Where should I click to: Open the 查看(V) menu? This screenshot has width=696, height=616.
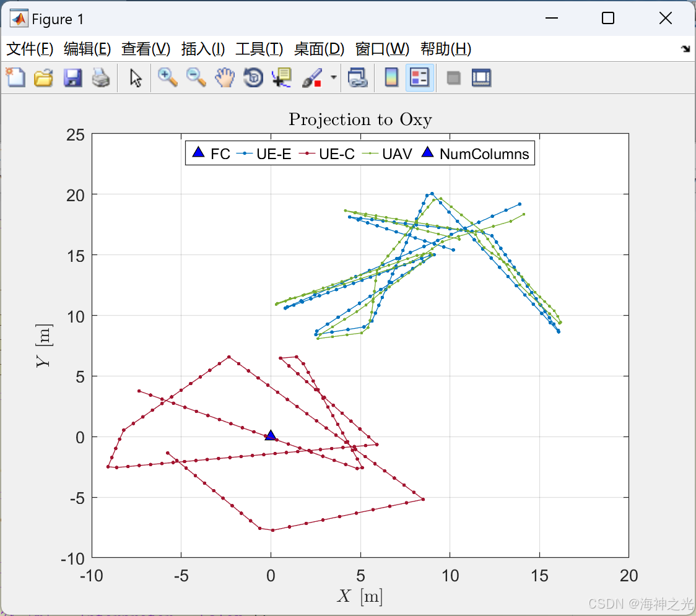pyautogui.click(x=146, y=49)
